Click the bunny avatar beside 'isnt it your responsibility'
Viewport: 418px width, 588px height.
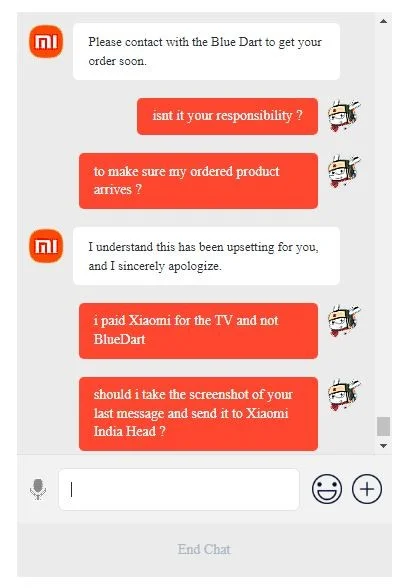(x=344, y=116)
